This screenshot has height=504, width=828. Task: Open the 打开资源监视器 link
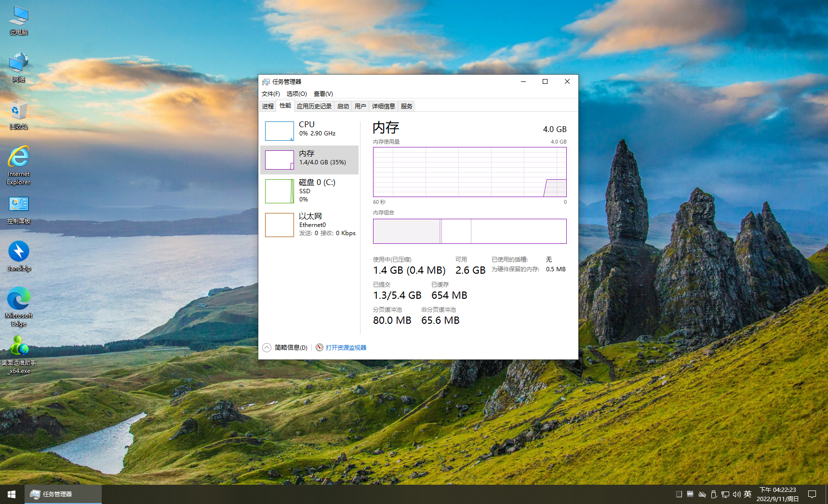[346, 347]
